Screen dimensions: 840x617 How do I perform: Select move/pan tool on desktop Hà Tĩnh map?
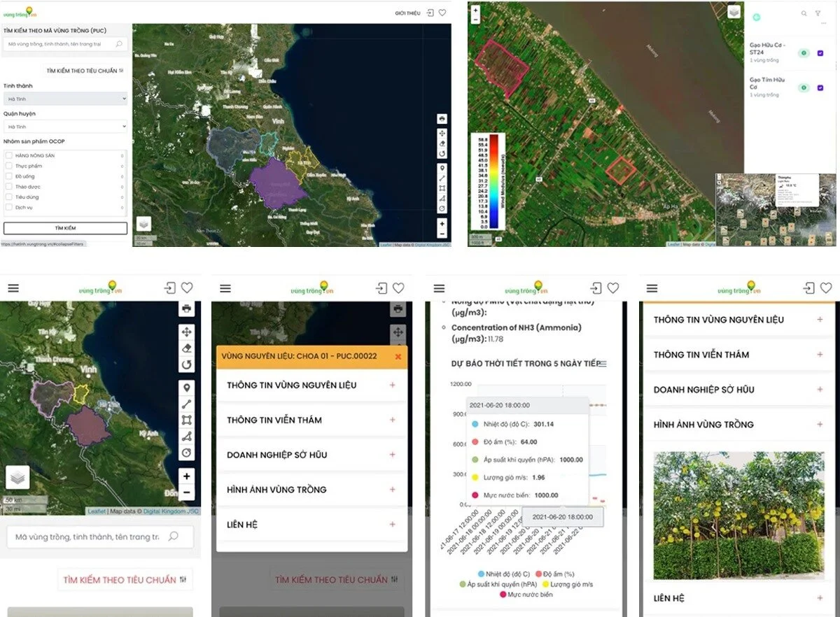point(442,133)
